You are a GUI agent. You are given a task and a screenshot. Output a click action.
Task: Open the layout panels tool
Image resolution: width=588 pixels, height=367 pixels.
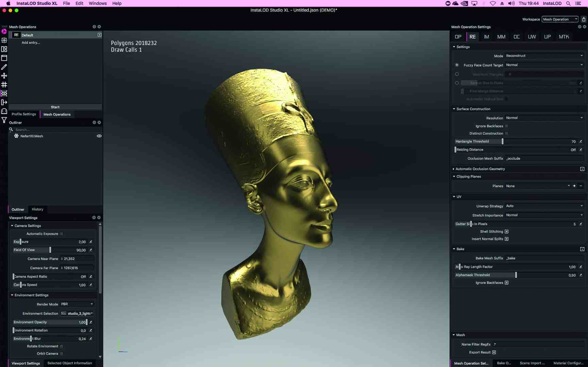(x=4, y=49)
